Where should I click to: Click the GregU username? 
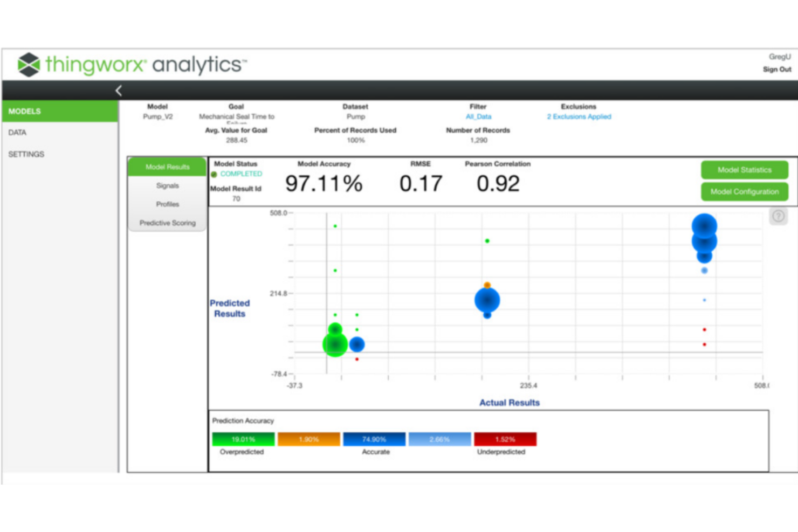pyautogui.click(x=780, y=57)
